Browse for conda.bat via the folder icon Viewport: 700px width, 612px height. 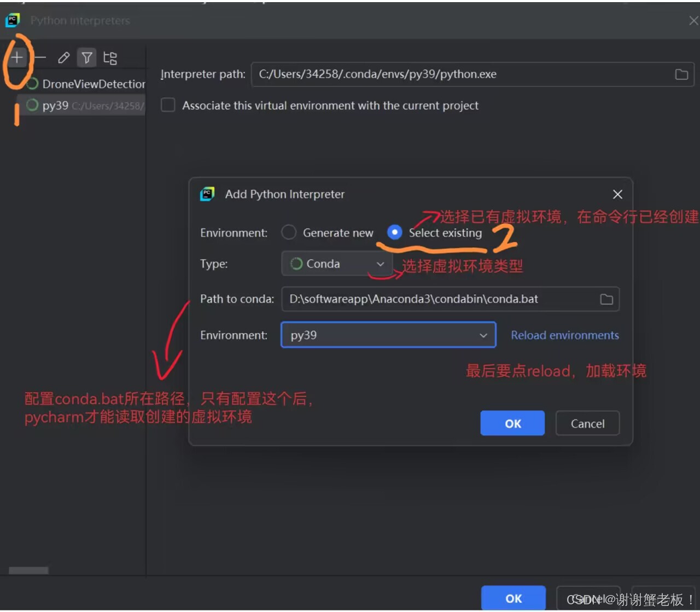tap(606, 299)
